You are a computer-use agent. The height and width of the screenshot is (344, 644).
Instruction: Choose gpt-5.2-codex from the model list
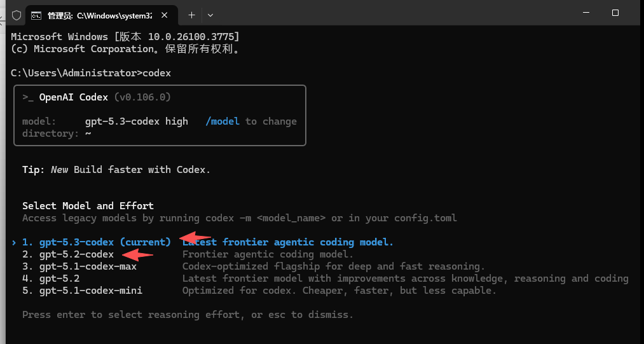pos(68,254)
